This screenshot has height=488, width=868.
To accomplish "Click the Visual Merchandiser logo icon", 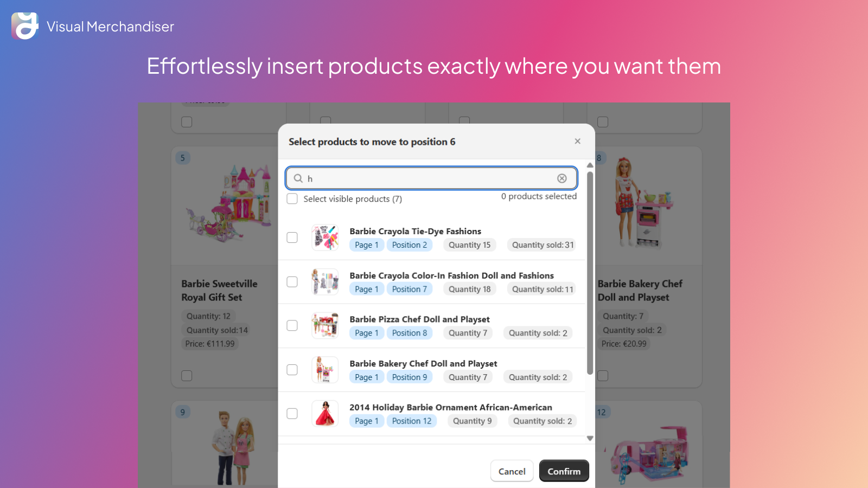I will [x=25, y=25].
